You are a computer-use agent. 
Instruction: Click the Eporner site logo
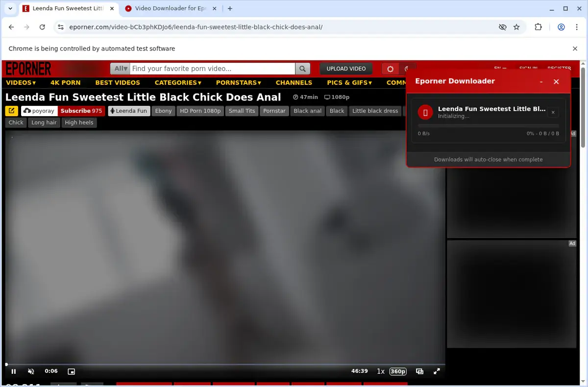[x=28, y=69]
